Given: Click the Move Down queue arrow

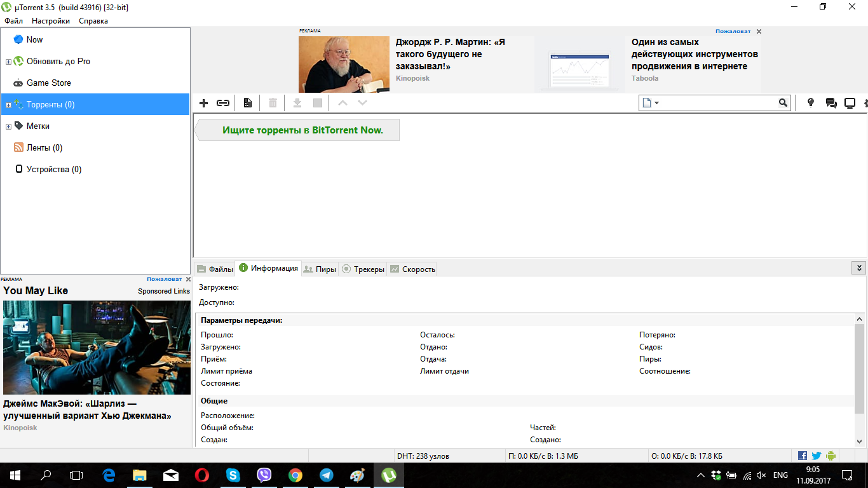Looking at the screenshot, I should pyautogui.click(x=362, y=103).
